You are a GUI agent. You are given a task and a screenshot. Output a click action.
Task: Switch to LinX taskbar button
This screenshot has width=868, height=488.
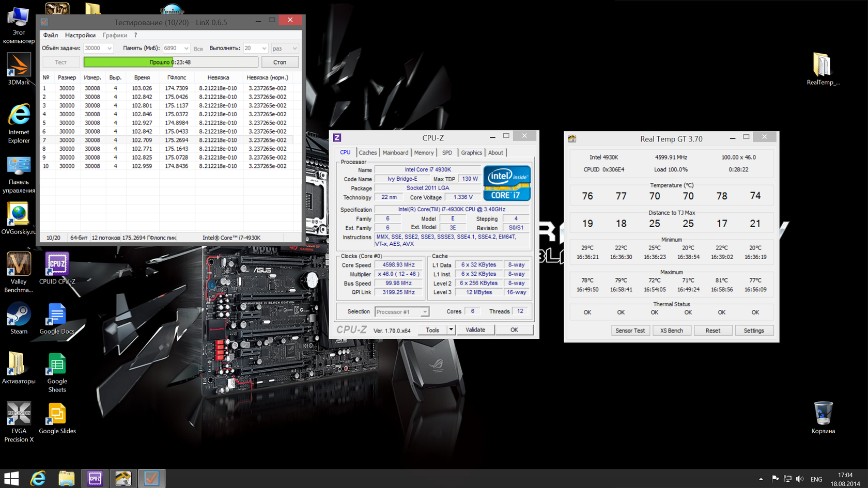(151, 479)
